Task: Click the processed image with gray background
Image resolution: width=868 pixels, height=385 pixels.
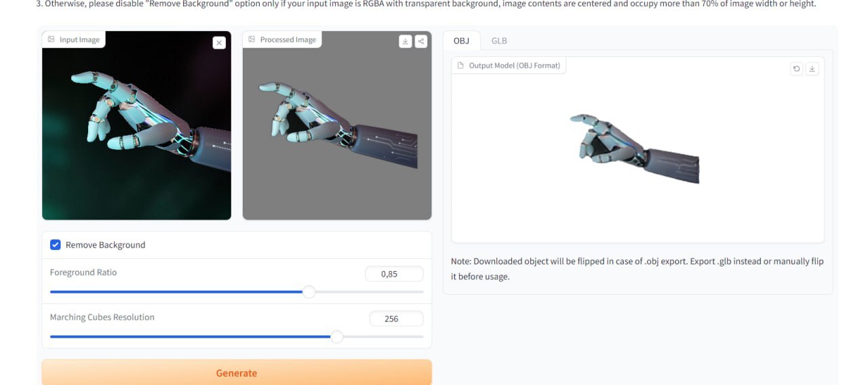Action: pos(337,125)
